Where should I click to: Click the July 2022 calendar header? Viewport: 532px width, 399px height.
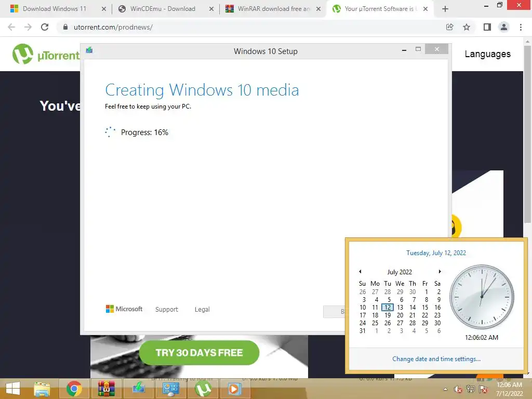(400, 272)
